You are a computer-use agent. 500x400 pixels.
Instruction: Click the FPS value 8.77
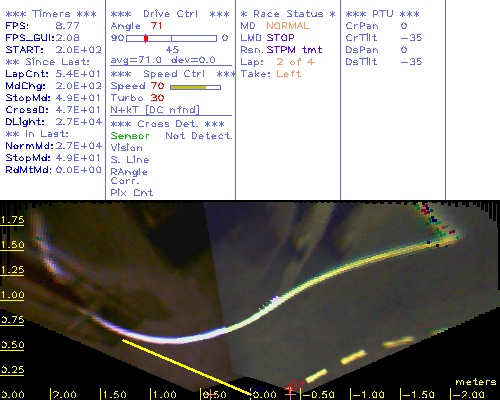[67, 26]
